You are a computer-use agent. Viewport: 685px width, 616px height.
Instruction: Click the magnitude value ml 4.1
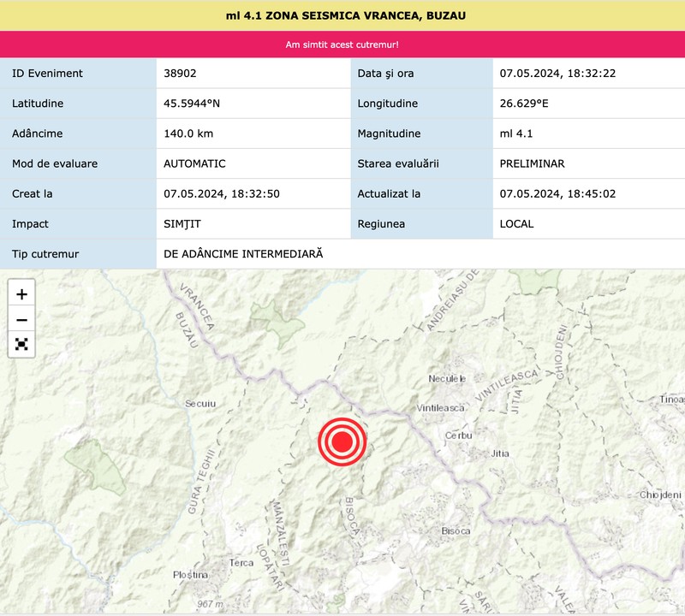[516, 133]
